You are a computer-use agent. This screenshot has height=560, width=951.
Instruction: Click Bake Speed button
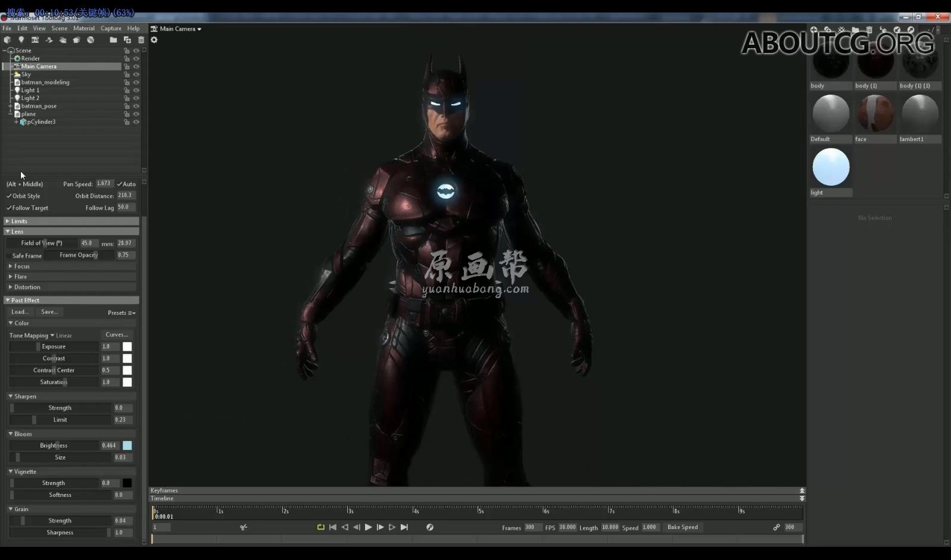(x=682, y=527)
